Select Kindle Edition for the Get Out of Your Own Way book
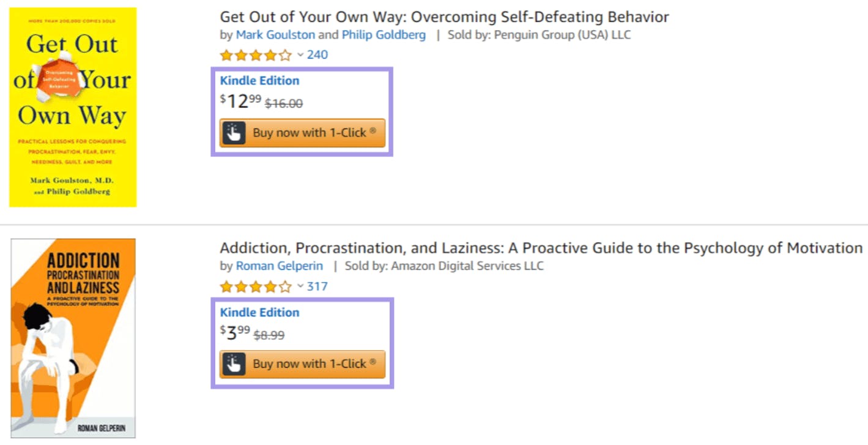868x445 pixels. point(260,81)
